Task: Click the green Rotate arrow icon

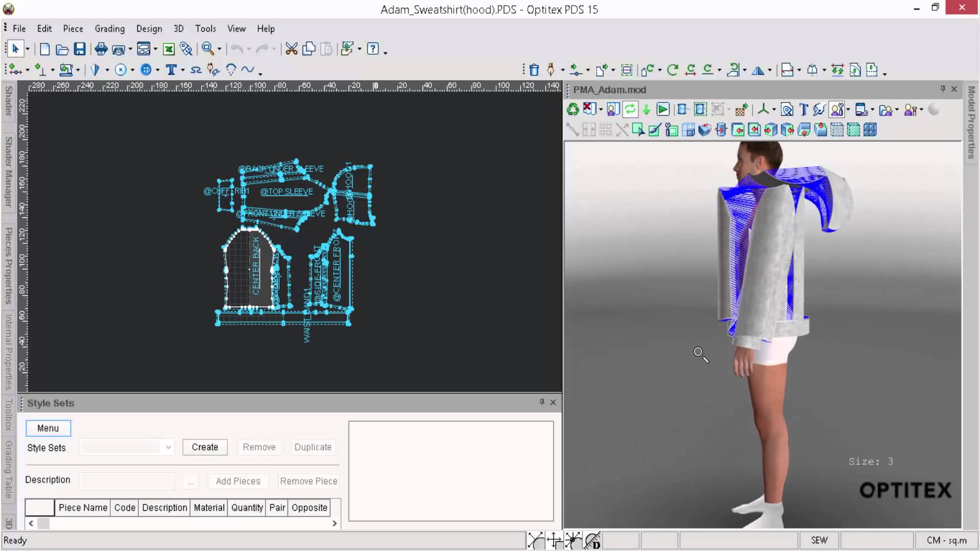Action: pos(672,70)
